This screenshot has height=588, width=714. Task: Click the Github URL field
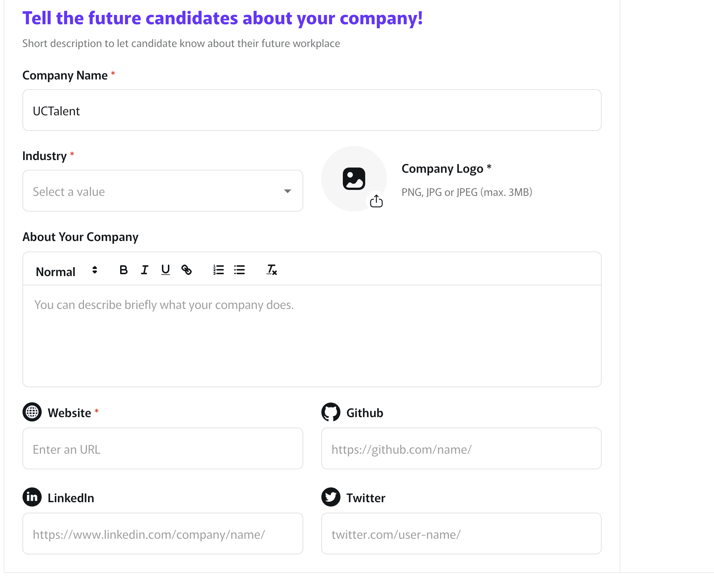point(461,449)
